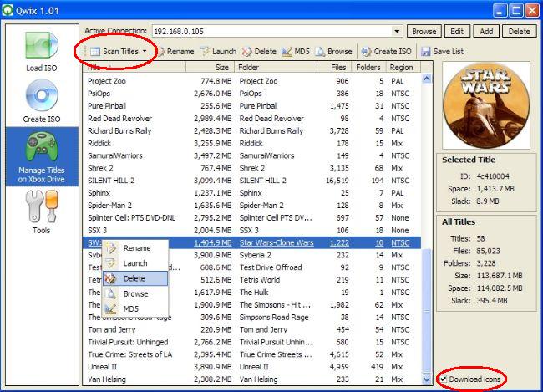Click Delete in the toolbar
The width and height of the screenshot is (543, 392).
click(259, 52)
